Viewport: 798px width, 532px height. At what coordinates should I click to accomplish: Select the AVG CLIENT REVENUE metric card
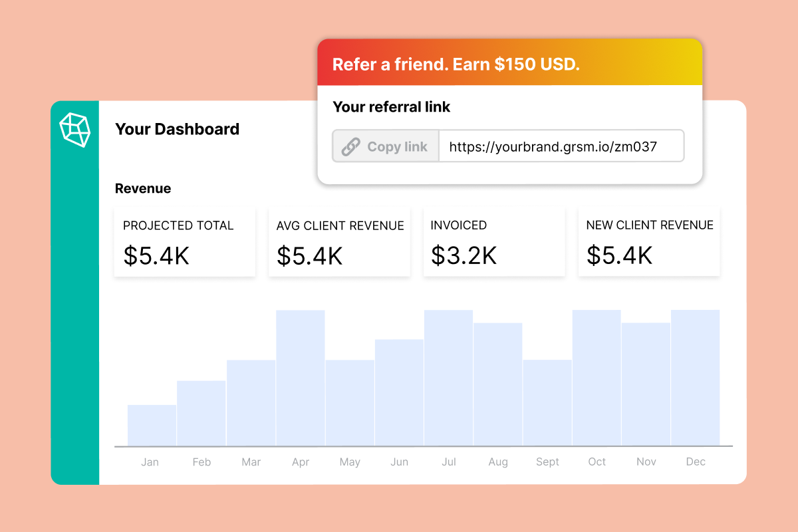tap(339, 241)
